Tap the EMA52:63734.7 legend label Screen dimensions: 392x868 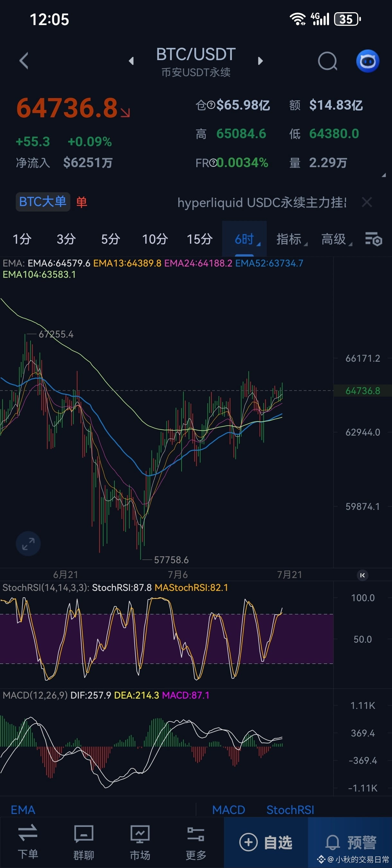pos(269,263)
